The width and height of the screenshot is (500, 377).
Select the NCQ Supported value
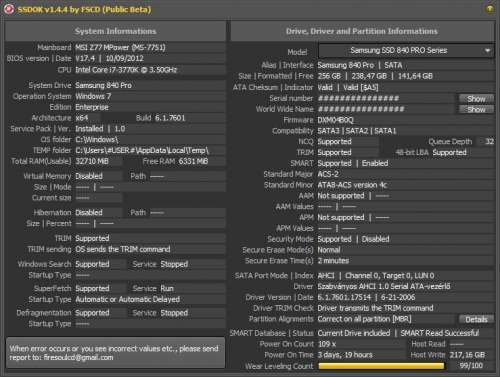tap(334, 142)
